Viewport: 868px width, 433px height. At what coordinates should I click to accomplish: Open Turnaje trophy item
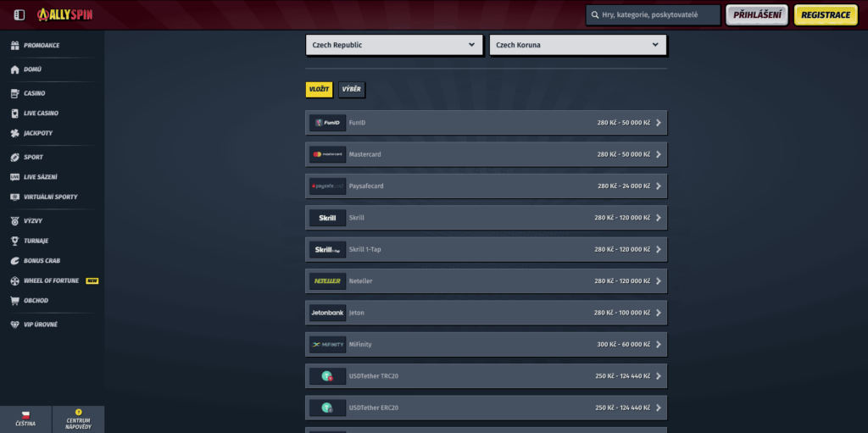click(x=36, y=241)
